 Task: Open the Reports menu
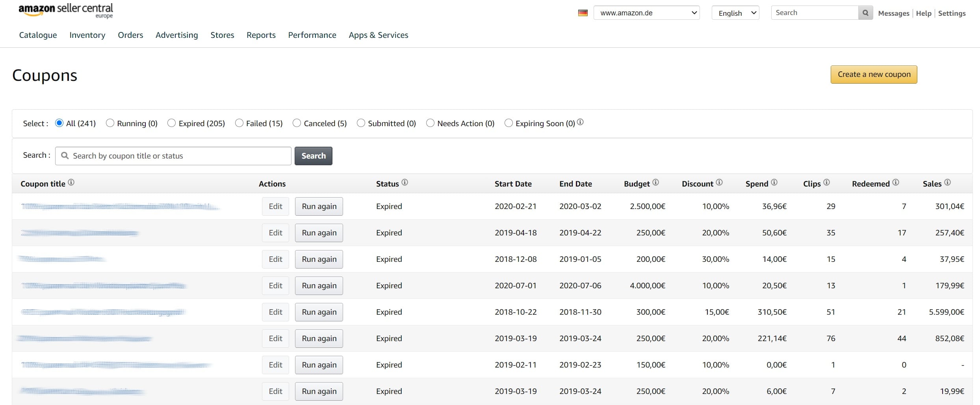261,35
